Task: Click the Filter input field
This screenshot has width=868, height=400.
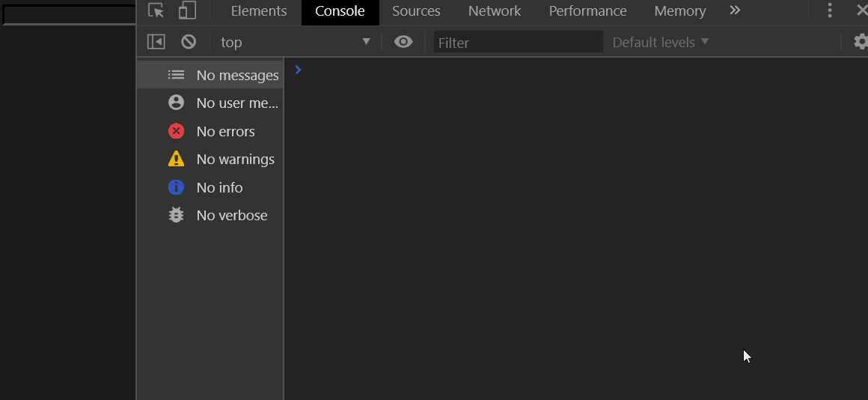Action: (x=518, y=42)
